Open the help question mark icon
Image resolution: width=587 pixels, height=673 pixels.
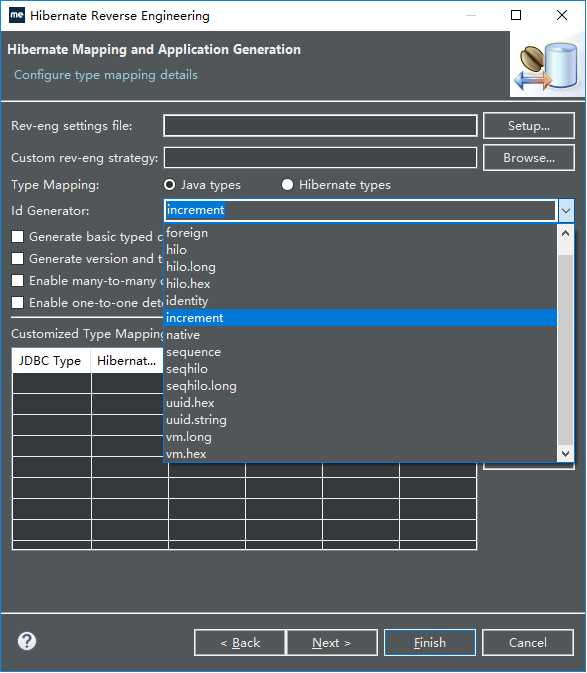(x=27, y=642)
